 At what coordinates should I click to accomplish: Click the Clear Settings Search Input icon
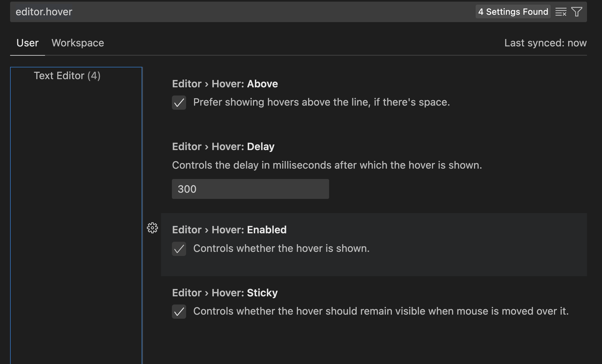point(561,12)
